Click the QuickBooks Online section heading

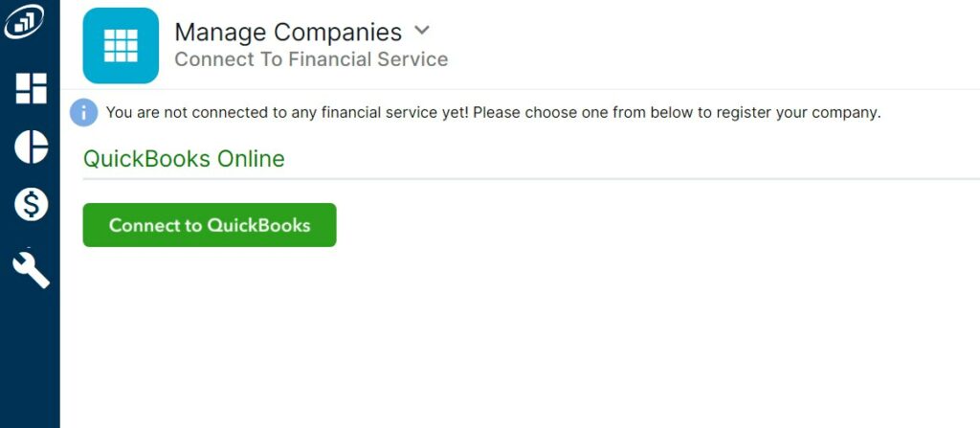tap(184, 159)
